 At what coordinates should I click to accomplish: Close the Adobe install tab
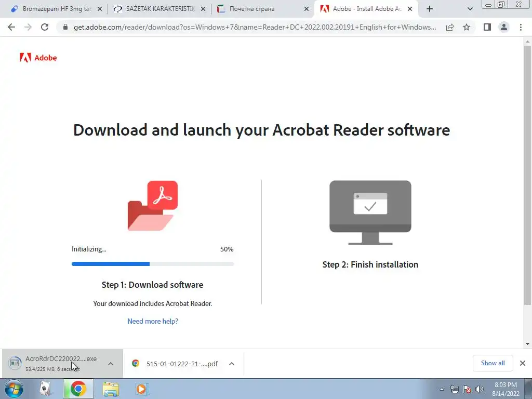[x=410, y=9]
